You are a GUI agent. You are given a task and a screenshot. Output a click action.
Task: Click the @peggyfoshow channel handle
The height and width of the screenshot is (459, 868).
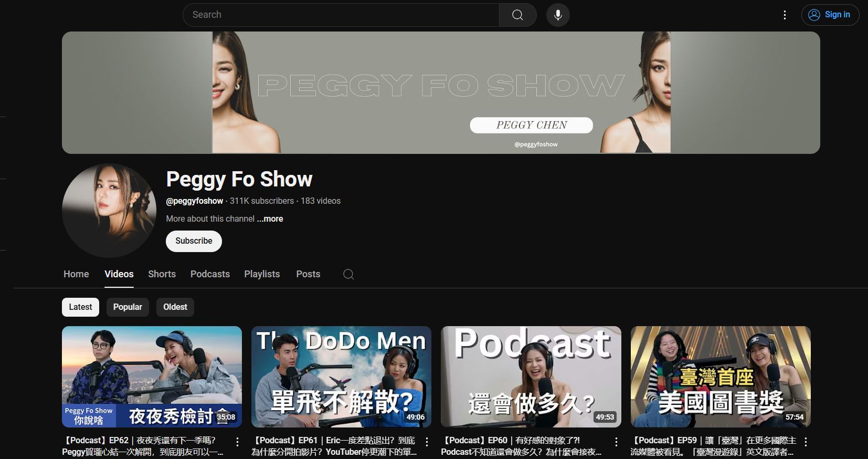(x=195, y=201)
